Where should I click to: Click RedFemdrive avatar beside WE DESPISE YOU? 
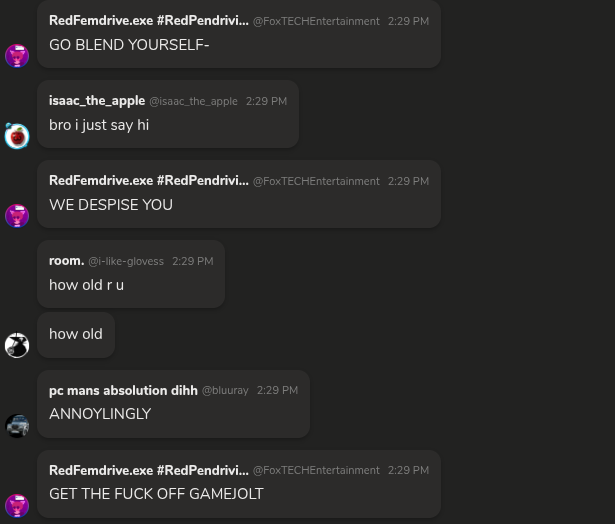(17, 216)
